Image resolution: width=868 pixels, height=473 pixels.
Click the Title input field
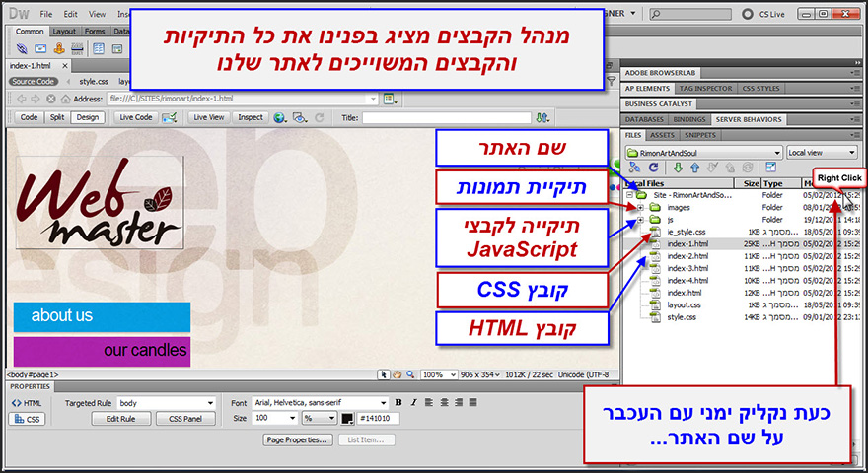click(447, 118)
